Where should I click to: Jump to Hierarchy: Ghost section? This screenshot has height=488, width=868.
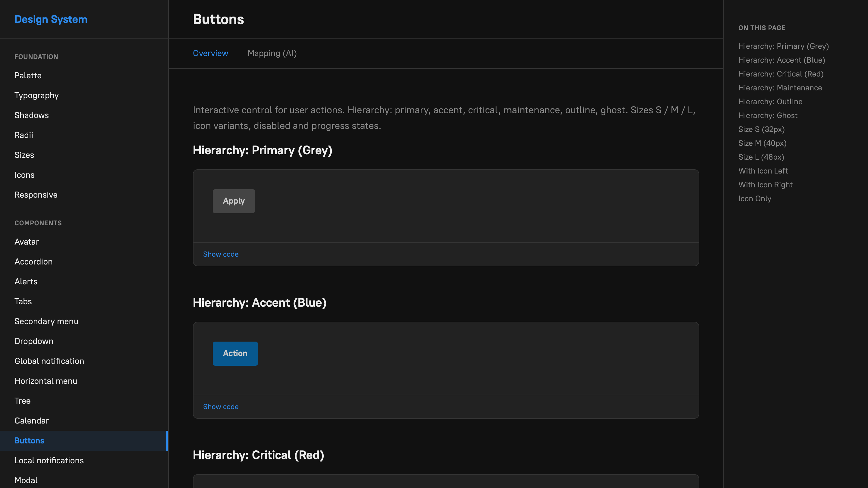tap(768, 115)
